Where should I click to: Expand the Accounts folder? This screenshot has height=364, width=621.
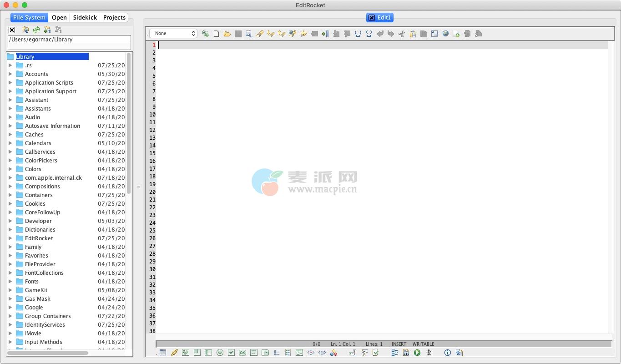click(10, 74)
